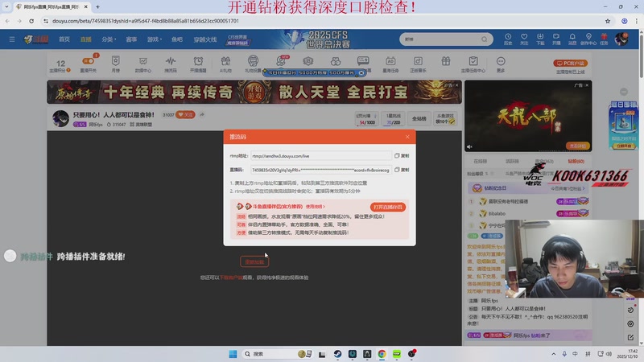Open 关注 heart icon in header
This screenshot has height=362, width=644.
tap(524, 39)
